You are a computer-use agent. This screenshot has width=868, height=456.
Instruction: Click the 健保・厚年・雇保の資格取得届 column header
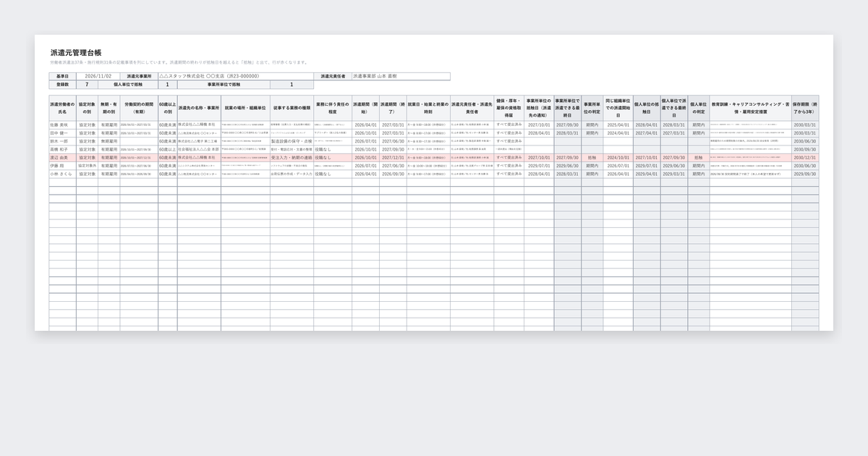click(x=509, y=109)
